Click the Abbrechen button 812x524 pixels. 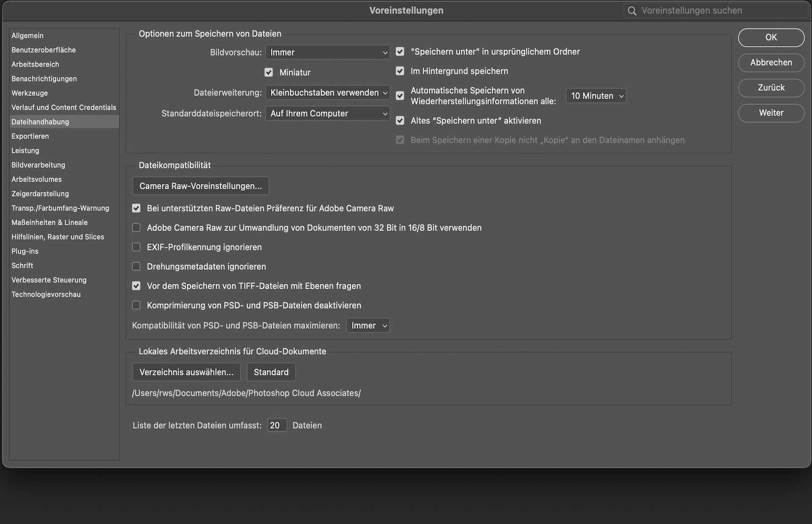tap(771, 62)
